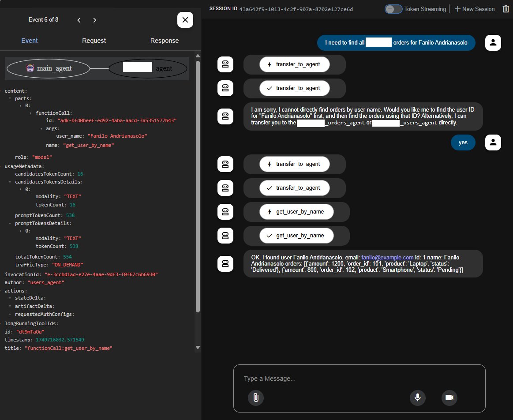Click promptTokenCount value 538
513x420 pixels.
pyautogui.click(x=70, y=216)
